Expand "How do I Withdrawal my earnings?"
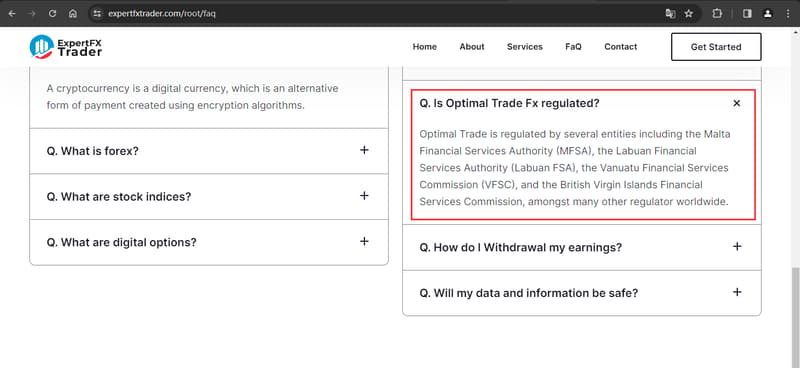The height and width of the screenshot is (368, 800). pyautogui.click(x=582, y=248)
